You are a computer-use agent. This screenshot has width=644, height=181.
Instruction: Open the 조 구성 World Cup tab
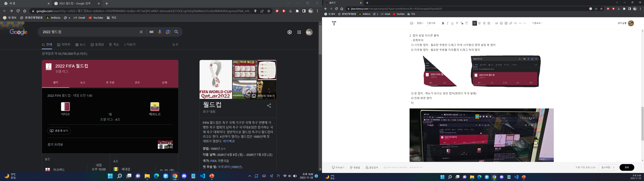(110, 82)
